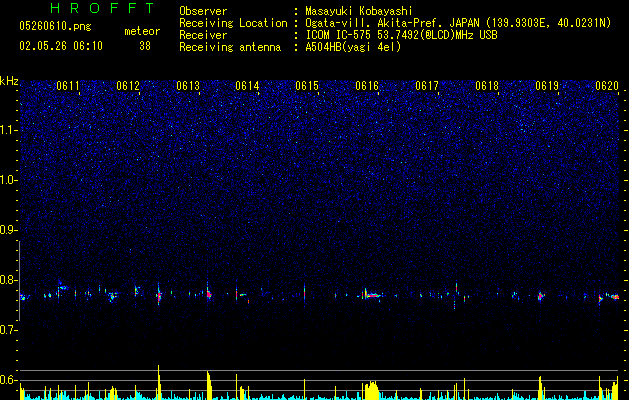Click the receiver ICOM IC-575 text
The height and width of the screenshot is (400, 629).
click(x=402, y=35)
